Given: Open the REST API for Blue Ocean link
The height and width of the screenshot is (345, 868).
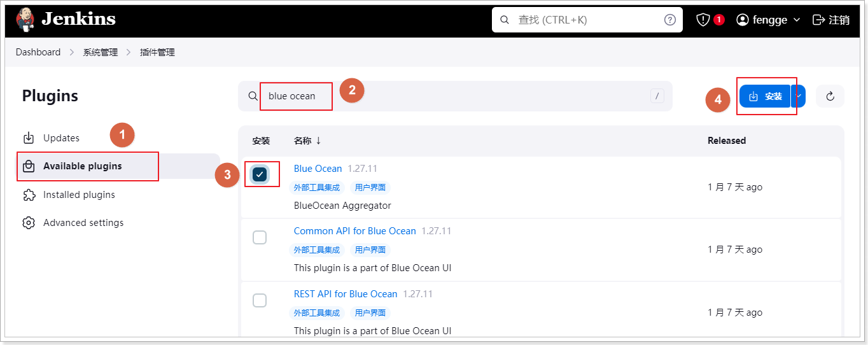Looking at the screenshot, I should (x=346, y=294).
